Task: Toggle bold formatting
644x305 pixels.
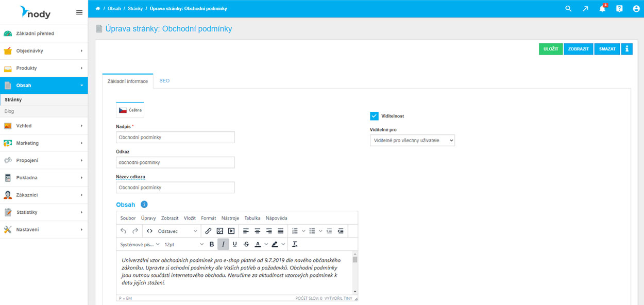Action: click(212, 244)
